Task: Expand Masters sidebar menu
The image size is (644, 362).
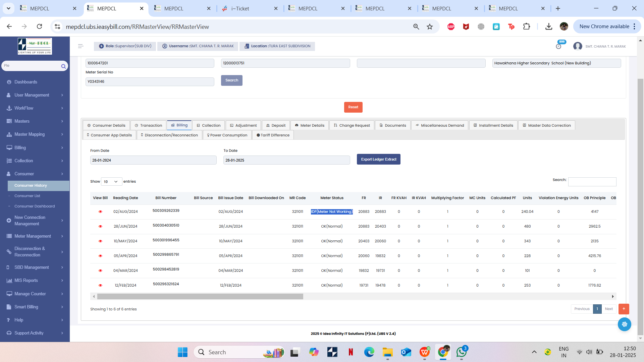Action: coord(35,121)
